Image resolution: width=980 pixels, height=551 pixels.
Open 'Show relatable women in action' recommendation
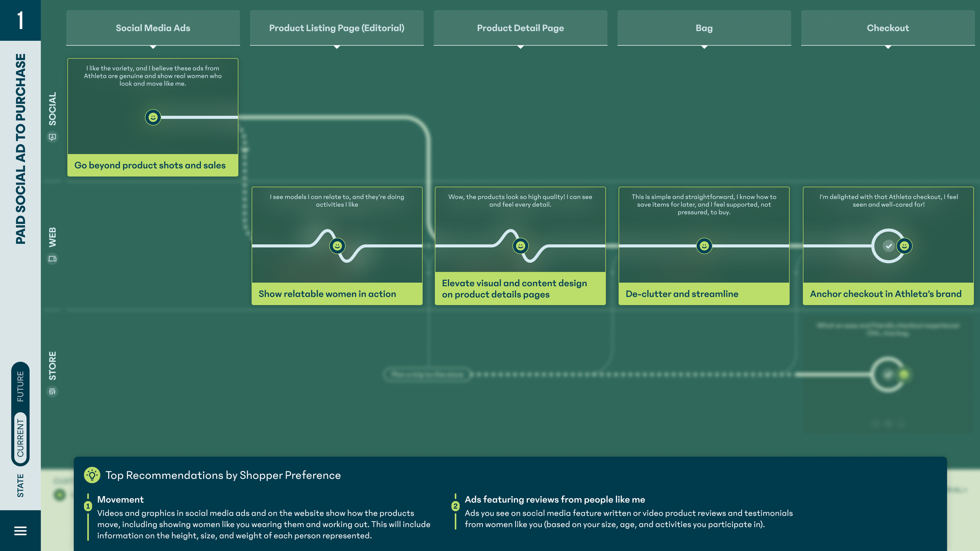[337, 294]
